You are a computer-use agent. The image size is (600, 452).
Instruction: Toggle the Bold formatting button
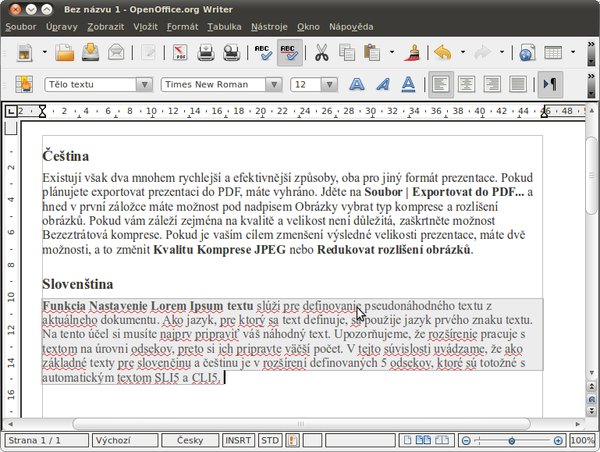click(x=356, y=86)
